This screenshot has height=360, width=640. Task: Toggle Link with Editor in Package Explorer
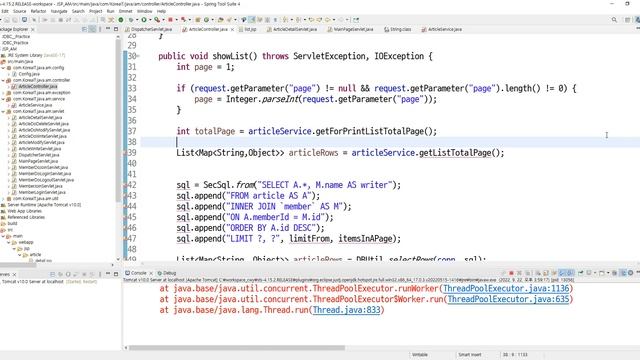click(92, 29)
